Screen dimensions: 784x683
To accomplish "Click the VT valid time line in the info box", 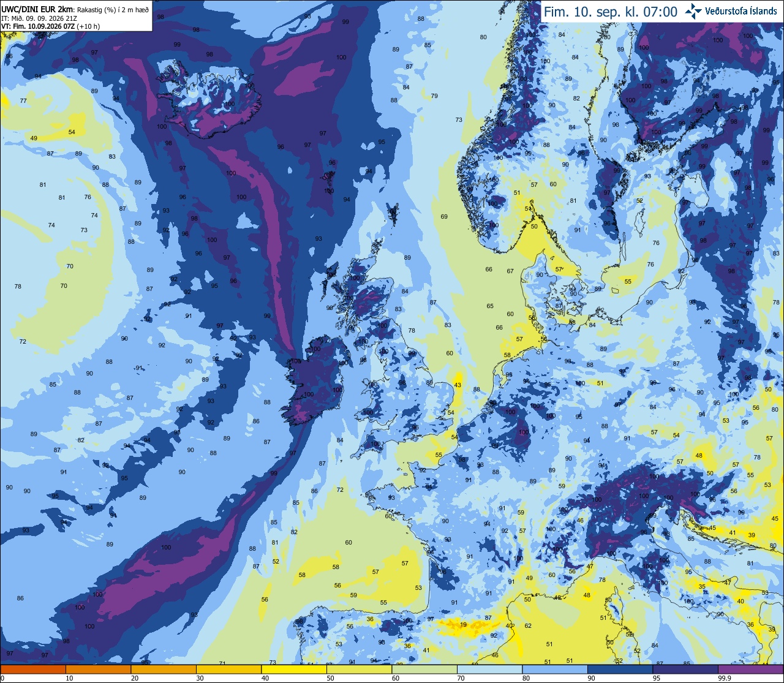I will coord(50,26).
